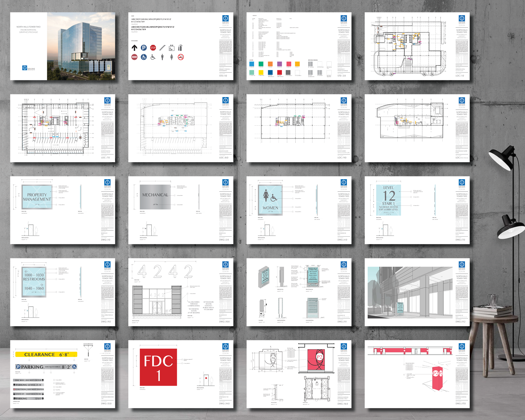Click the freight elevator pictogram
Image resolution: width=525 pixels, height=420 pixels.
pyautogui.click(x=171, y=48)
